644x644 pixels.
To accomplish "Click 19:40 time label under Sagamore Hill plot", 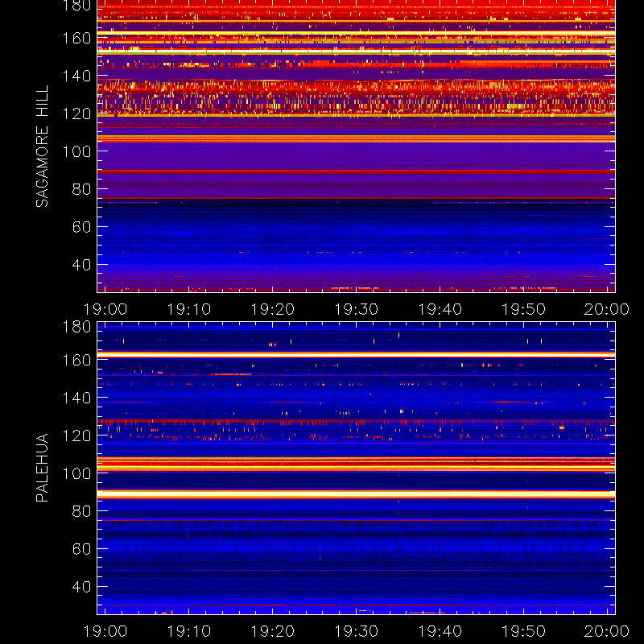I will click(x=440, y=309).
